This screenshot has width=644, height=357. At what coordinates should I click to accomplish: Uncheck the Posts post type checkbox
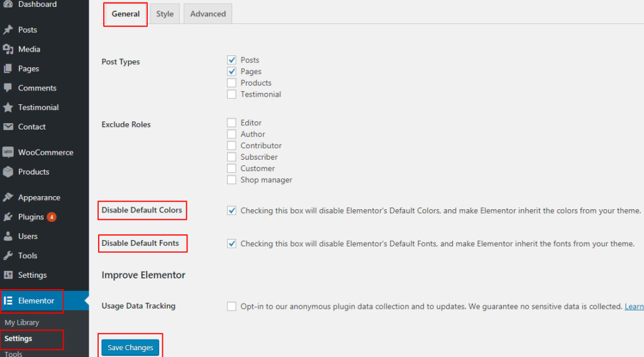231,60
